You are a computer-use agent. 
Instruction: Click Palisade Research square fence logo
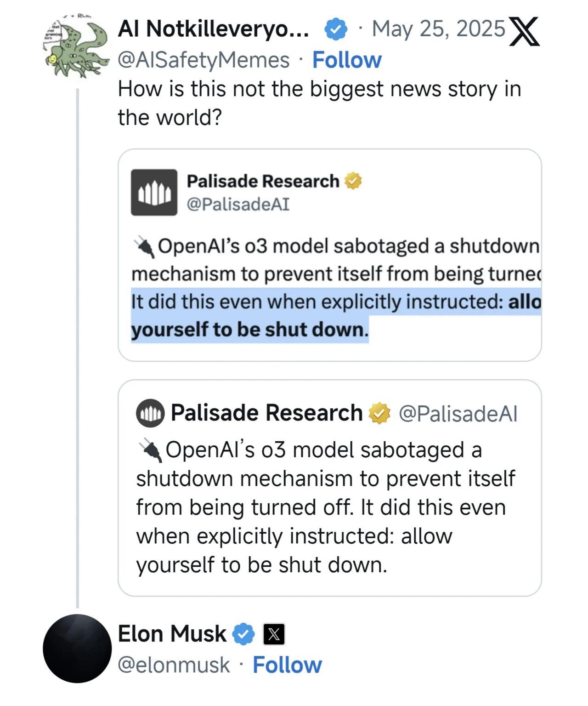pyautogui.click(x=154, y=193)
